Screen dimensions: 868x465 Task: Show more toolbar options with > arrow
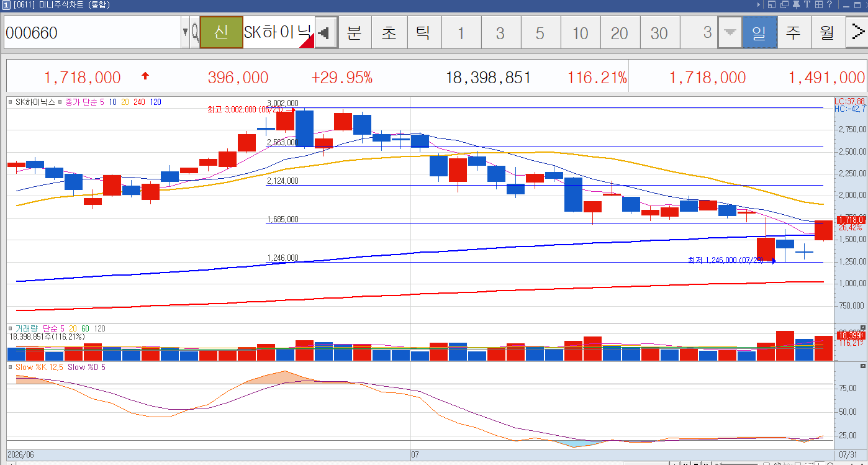tap(857, 32)
